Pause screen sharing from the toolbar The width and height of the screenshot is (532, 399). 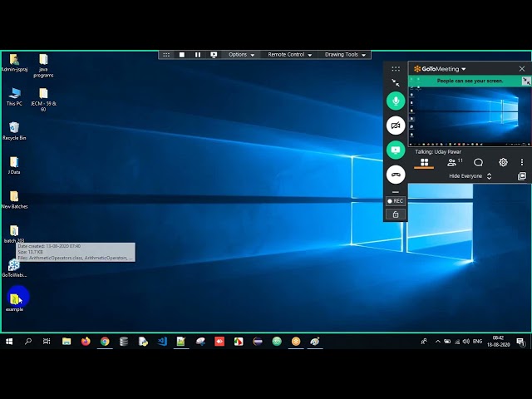198,55
